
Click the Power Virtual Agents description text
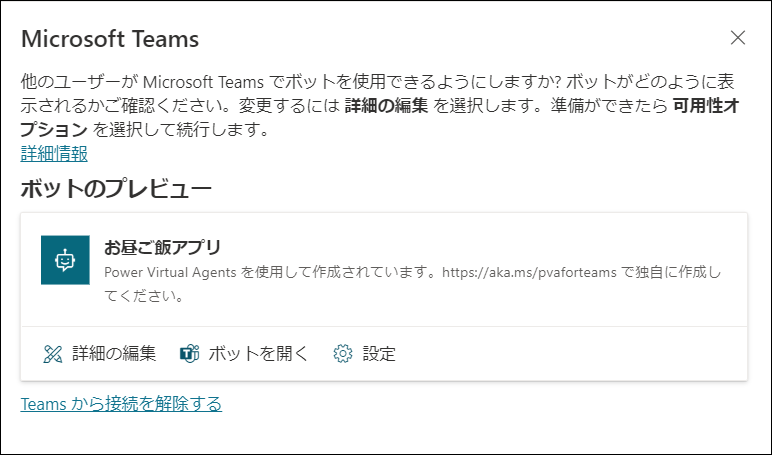point(413,272)
